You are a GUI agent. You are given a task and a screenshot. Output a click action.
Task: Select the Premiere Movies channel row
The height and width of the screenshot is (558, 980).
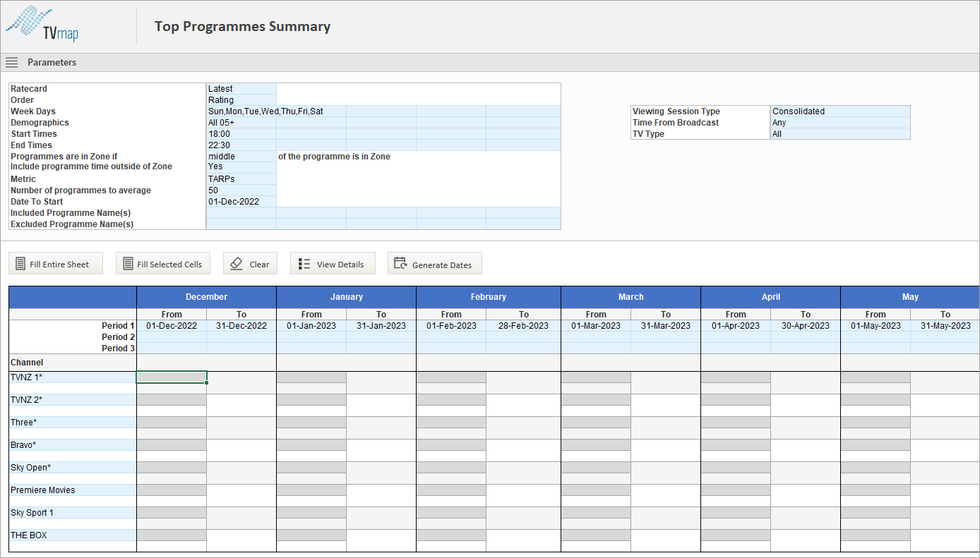tap(73, 490)
